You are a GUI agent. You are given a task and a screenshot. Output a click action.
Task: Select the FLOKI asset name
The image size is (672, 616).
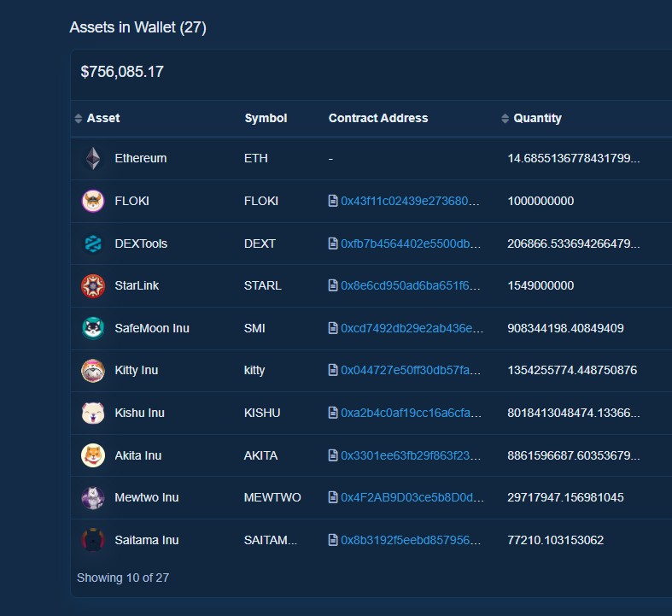(x=132, y=201)
